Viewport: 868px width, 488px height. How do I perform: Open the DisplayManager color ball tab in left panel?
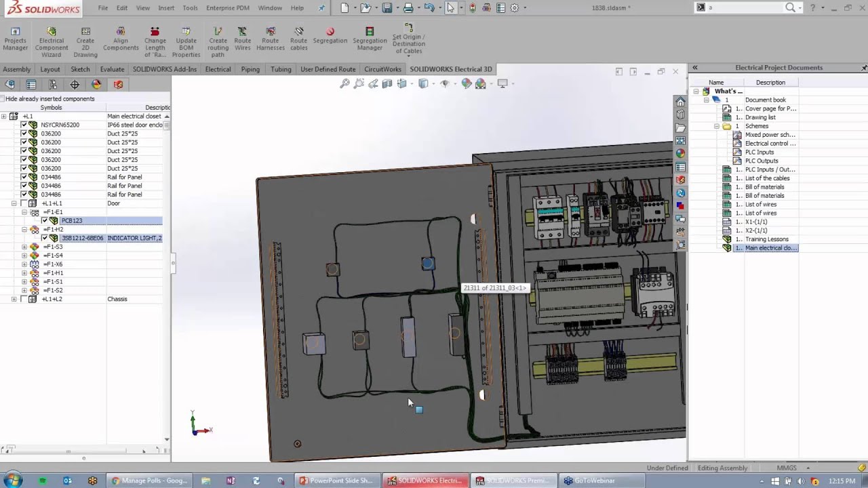96,85
